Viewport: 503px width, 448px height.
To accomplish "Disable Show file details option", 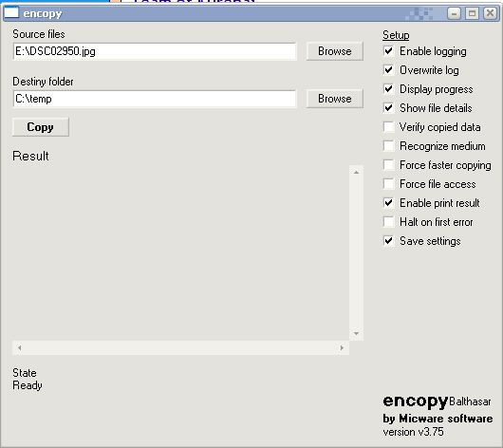I will point(388,108).
